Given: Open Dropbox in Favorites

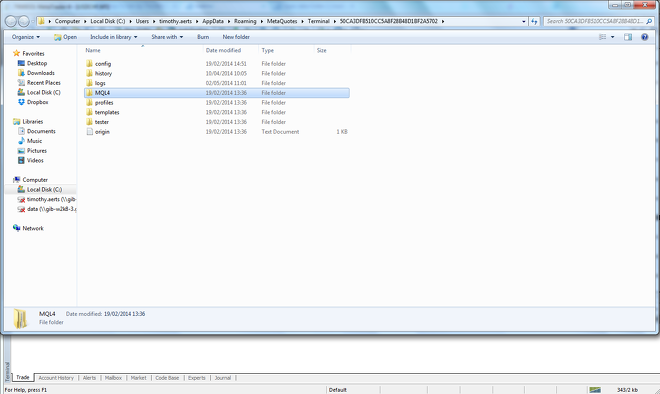Looking at the screenshot, I should (33, 102).
